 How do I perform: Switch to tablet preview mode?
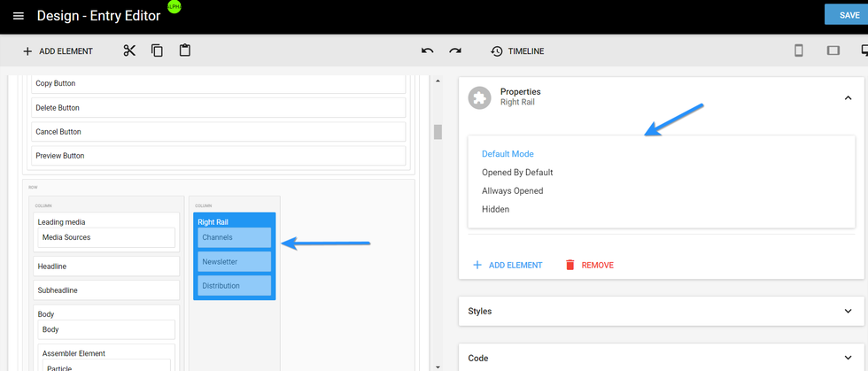coord(833,50)
